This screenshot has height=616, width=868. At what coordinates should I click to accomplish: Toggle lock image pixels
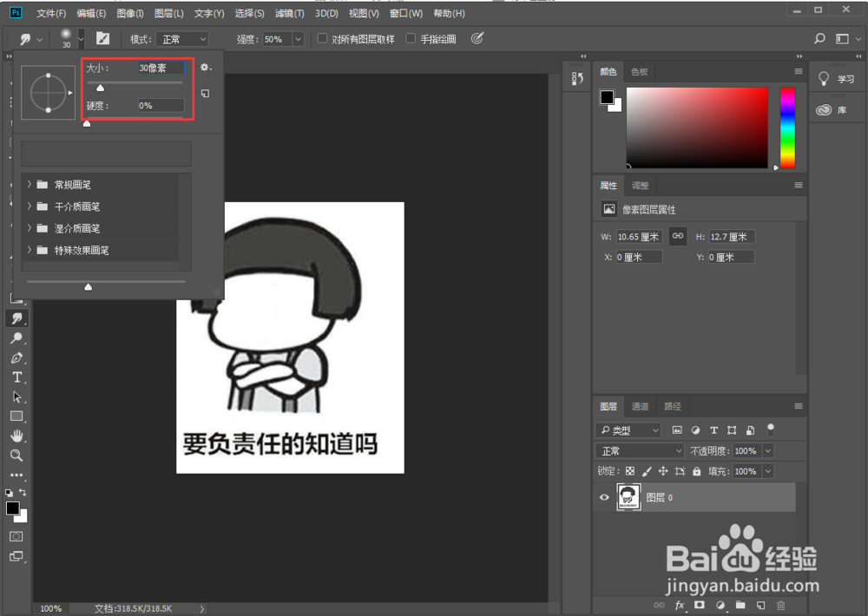[647, 471]
